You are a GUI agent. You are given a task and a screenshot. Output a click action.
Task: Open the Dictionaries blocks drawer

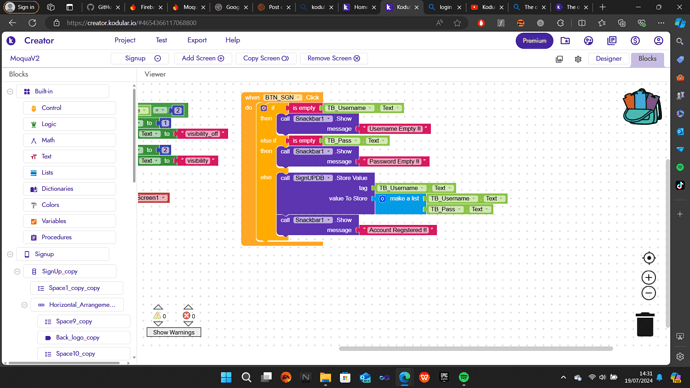(x=70, y=189)
